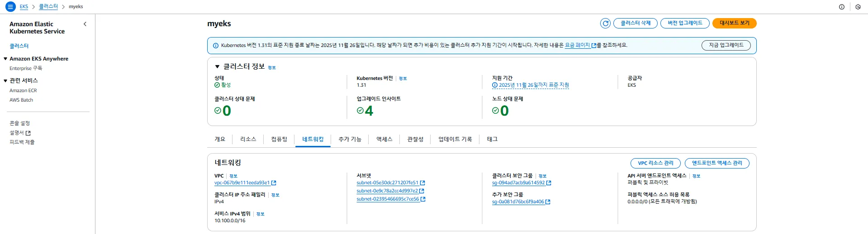Open the 추가 기능 tab
The image size is (868, 234).
[x=350, y=139]
